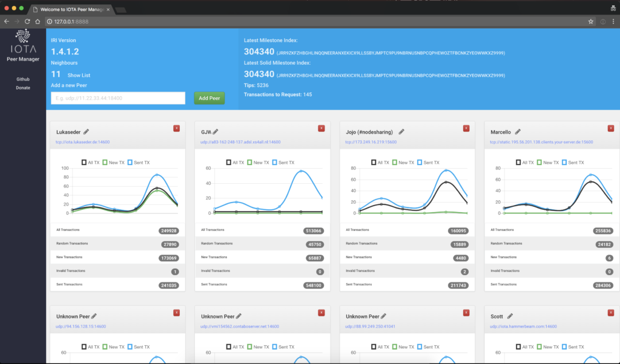
Task: Click Marcello All Transactions count 255836
Action: point(603,231)
